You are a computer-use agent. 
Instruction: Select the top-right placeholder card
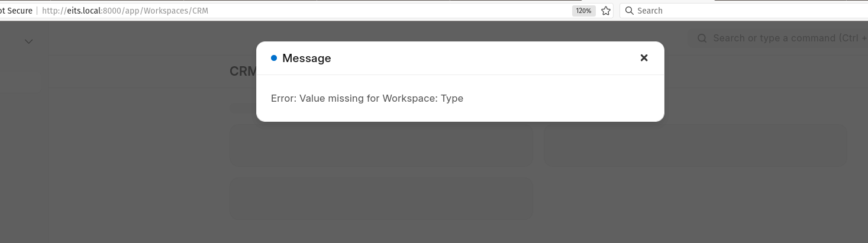[695, 145]
